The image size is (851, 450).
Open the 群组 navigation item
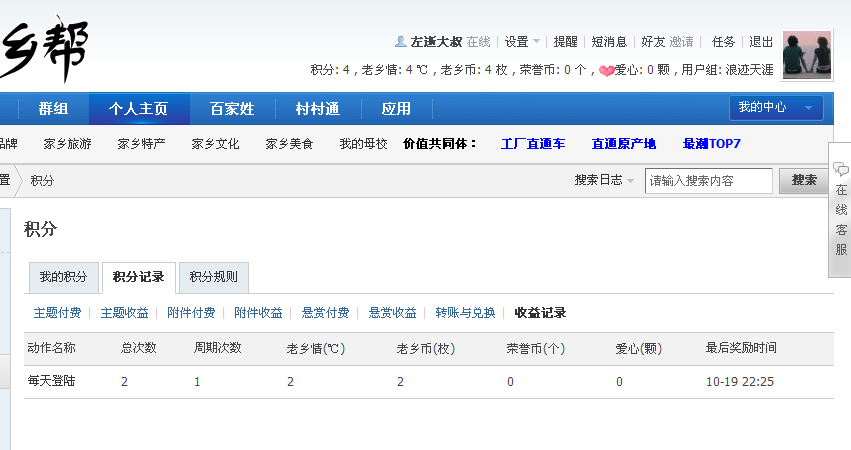pos(53,109)
